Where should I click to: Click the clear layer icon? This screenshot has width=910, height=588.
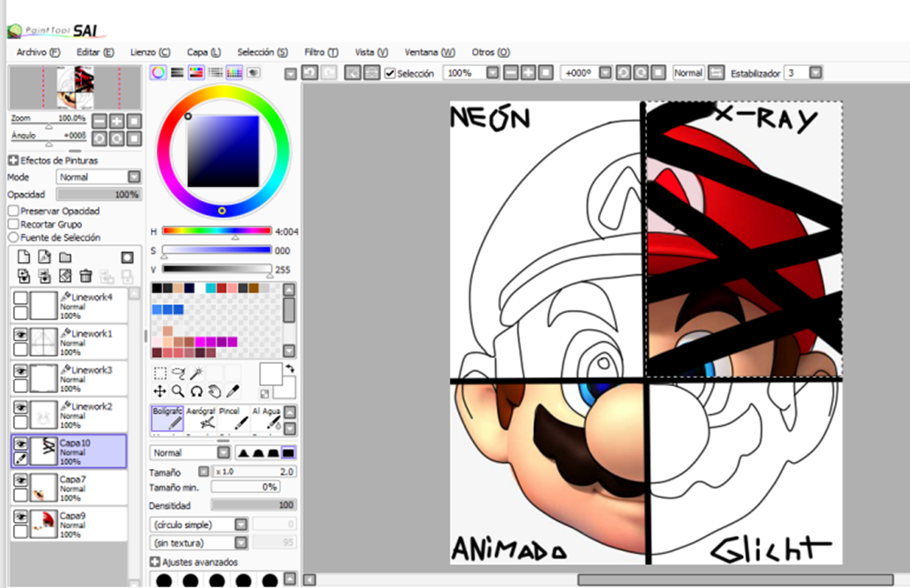pyautogui.click(x=65, y=276)
